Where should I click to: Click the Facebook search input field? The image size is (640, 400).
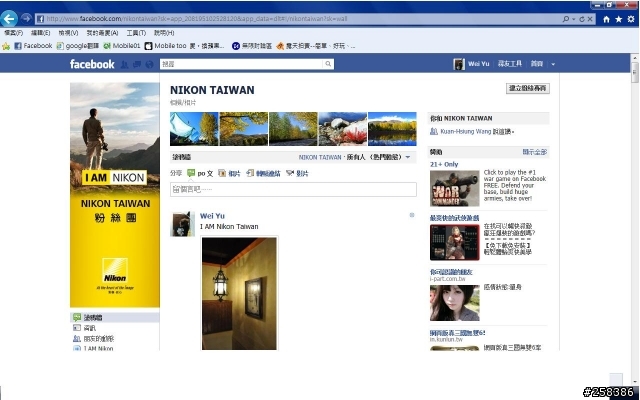pyautogui.click(x=242, y=64)
